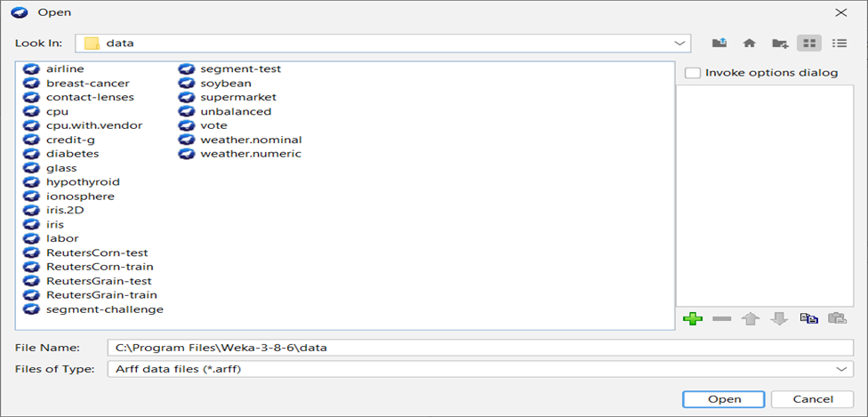The image size is (868, 417).
Task: Click the Open button
Action: pos(724,399)
